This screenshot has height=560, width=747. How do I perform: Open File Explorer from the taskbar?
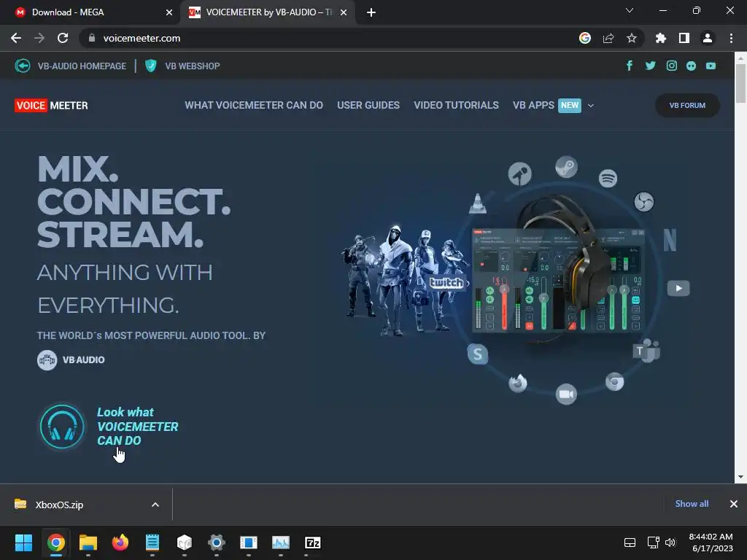tap(88, 542)
